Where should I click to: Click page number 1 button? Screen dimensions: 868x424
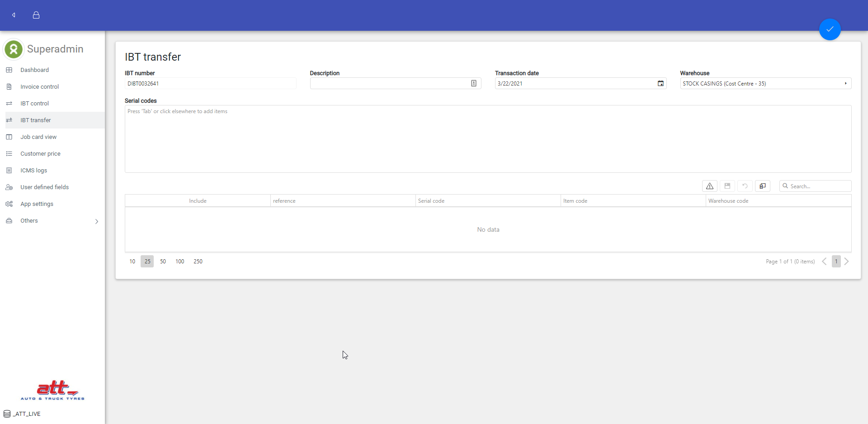pos(836,262)
